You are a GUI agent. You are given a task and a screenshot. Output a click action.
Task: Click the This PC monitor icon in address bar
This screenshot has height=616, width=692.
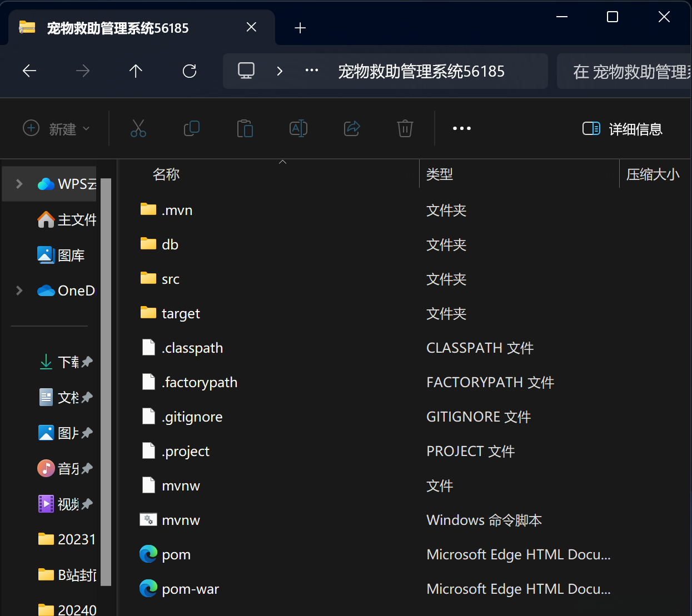coord(246,71)
